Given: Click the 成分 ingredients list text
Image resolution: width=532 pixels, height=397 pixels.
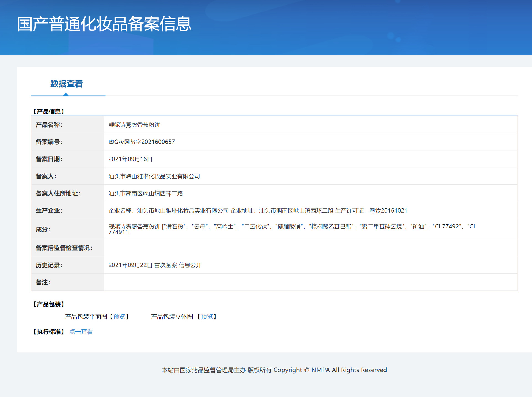Looking at the screenshot, I should pos(291,227).
